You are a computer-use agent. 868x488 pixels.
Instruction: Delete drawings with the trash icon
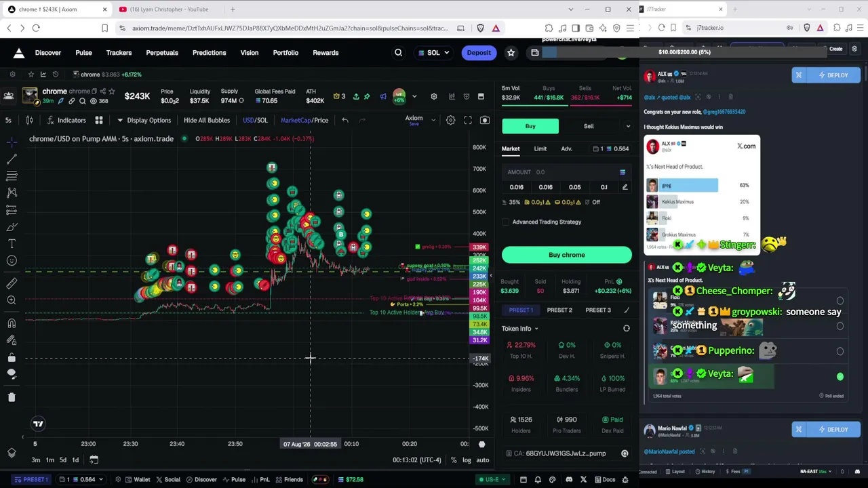12,397
